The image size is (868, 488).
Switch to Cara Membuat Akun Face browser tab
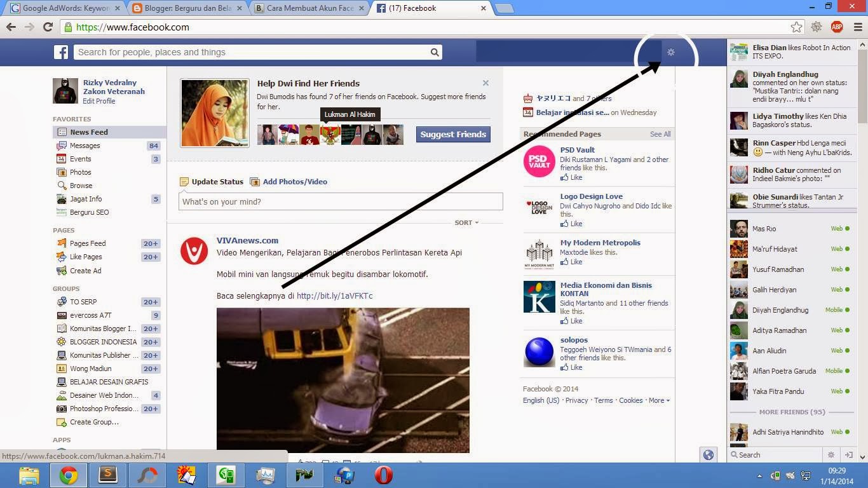pyautogui.click(x=309, y=8)
